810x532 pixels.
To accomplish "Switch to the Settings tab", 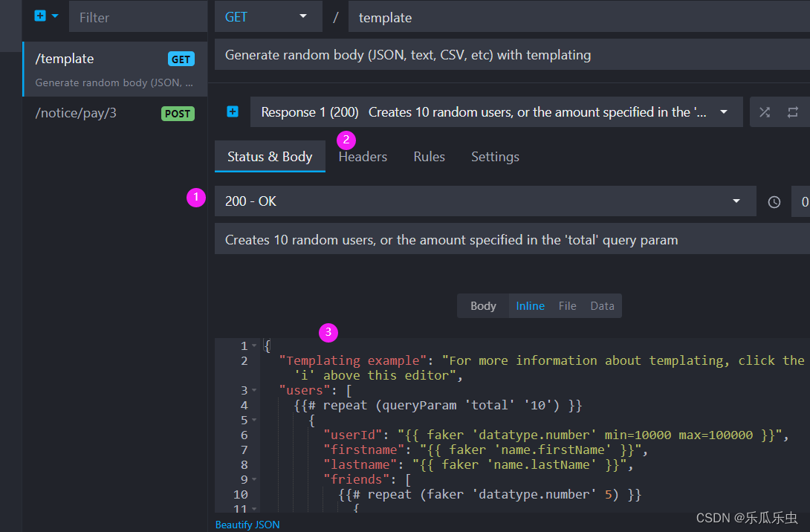I will click(495, 157).
